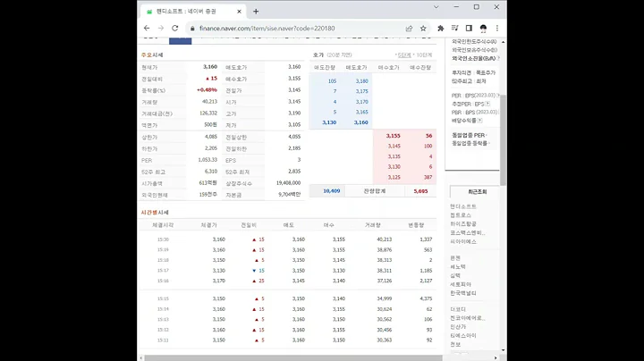Image resolution: width=644 pixels, height=361 pixels.
Task: Select the 현재가 value 3,160
Action: coord(210,66)
